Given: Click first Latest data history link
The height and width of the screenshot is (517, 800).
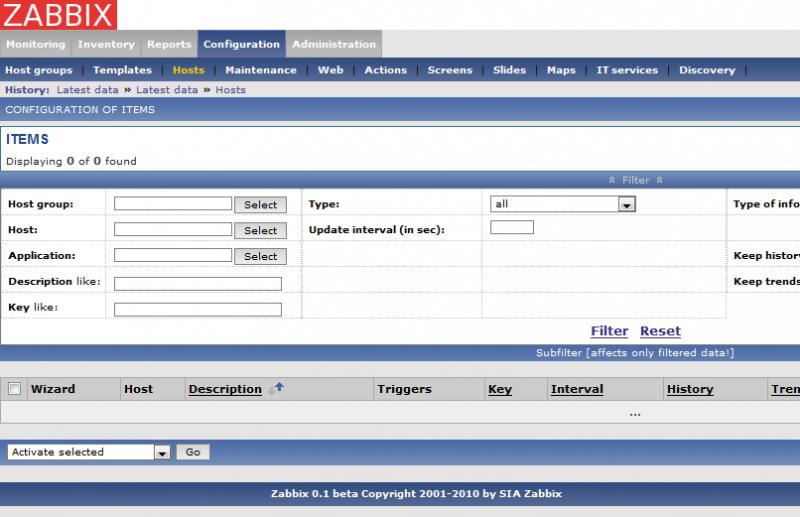Looking at the screenshot, I should pos(87,90).
